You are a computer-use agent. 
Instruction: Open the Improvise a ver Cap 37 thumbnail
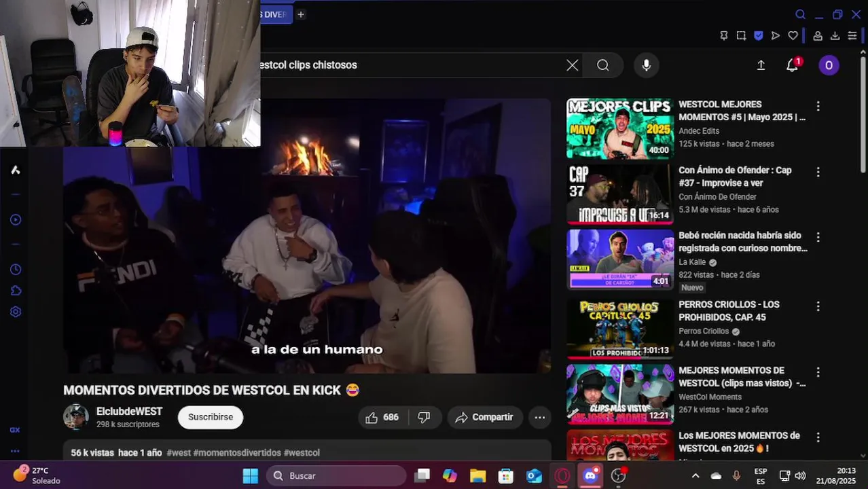[620, 194]
